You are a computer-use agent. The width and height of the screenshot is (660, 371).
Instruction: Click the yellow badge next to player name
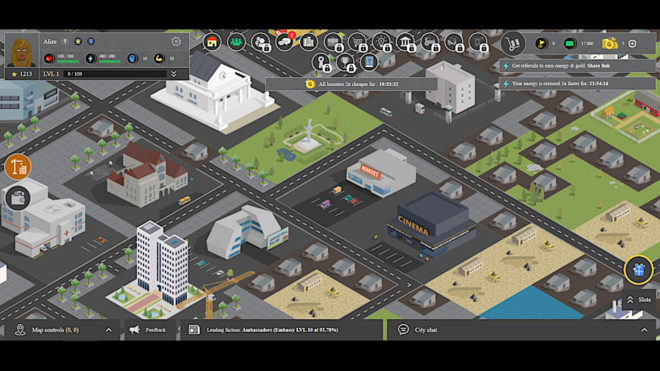78,41
